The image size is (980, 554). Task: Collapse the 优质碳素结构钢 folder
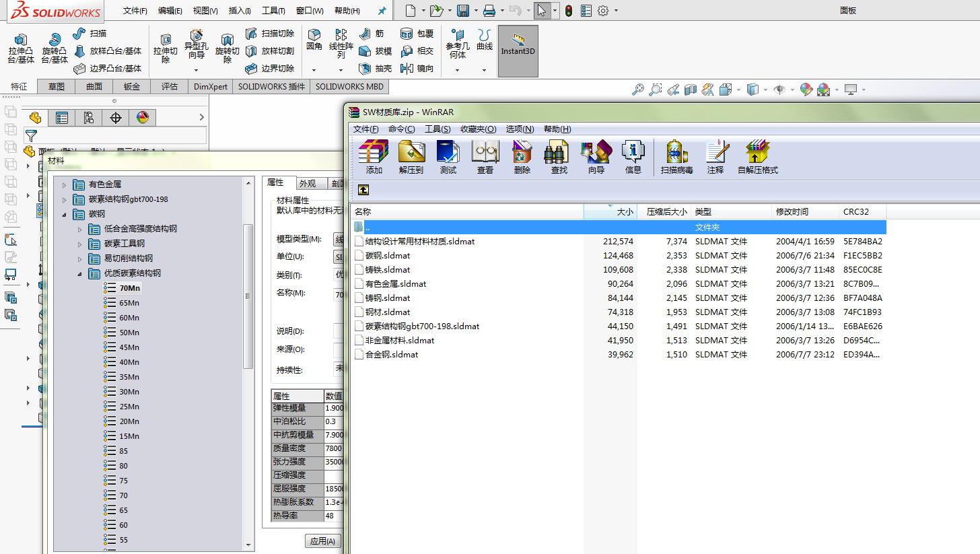[79, 273]
